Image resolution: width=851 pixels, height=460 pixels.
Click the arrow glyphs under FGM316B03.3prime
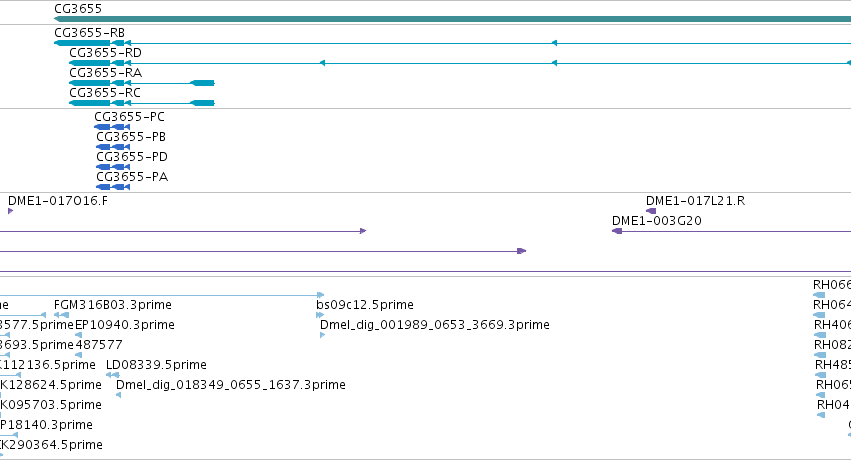61,315
